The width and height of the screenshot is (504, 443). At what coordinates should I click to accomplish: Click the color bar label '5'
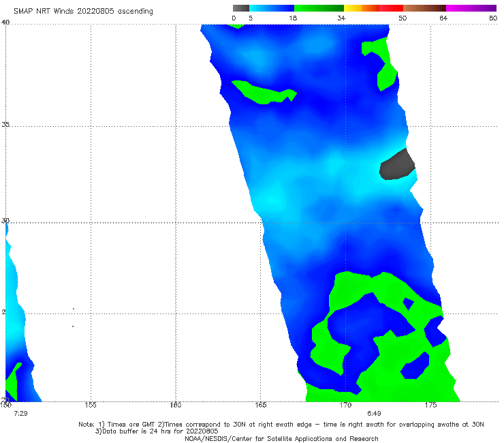(x=251, y=18)
